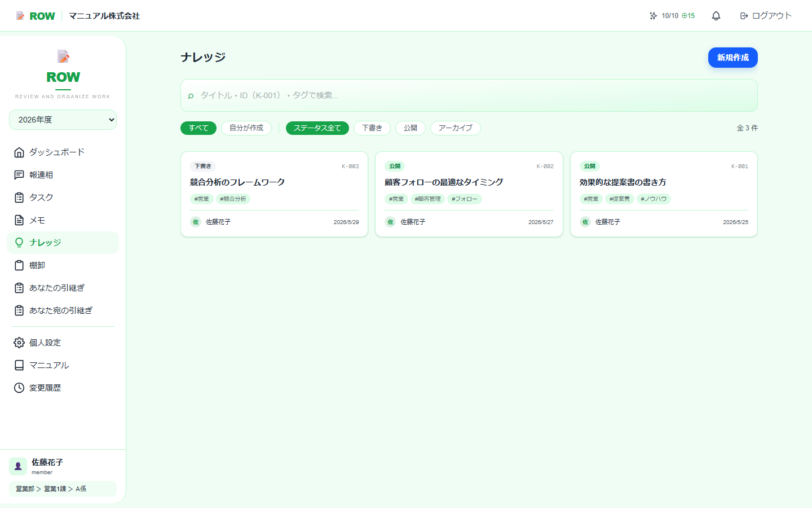
Task: Open 変更履歴 menu item
Action: [x=63, y=388]
